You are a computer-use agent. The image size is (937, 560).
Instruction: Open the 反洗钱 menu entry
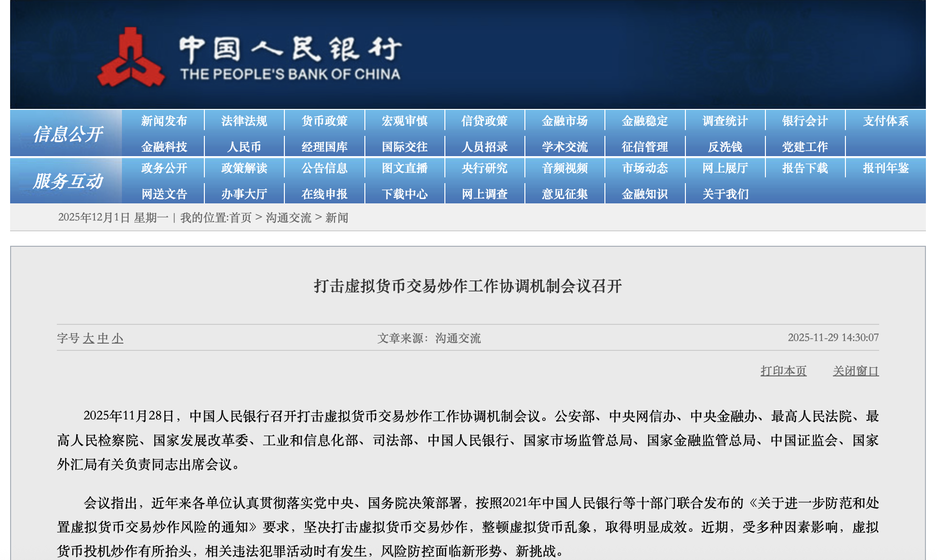point(725,147)
